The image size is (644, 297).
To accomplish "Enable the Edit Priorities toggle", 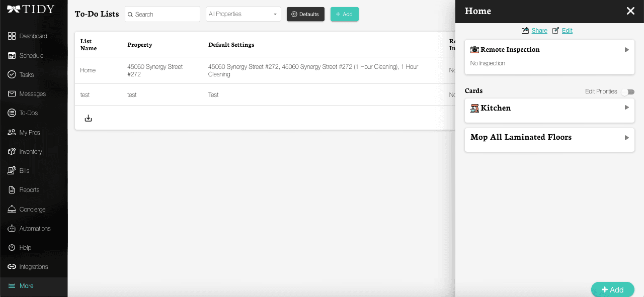I will (x=628, y=91).
